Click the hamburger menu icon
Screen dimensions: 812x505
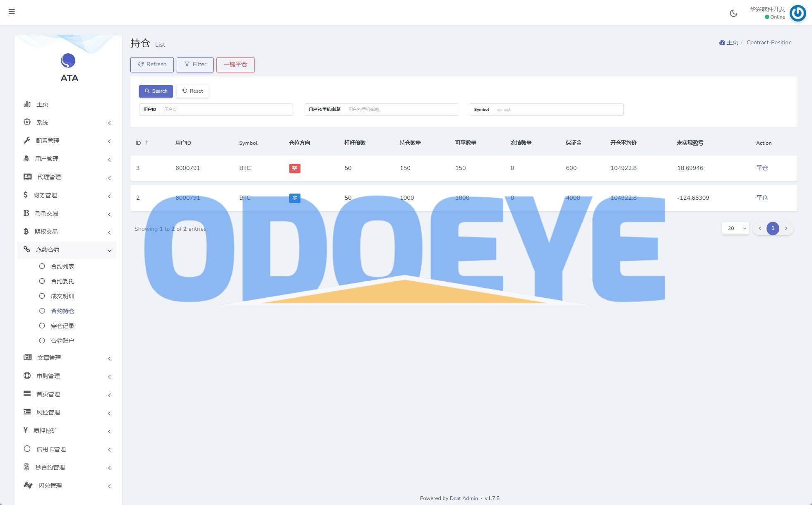[x=12, y=12]
